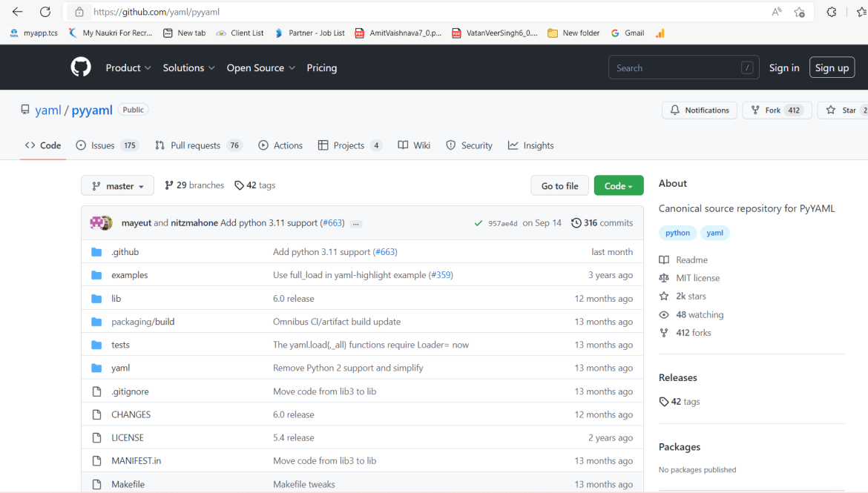This screenshot has width=868, height=493.
Task: Open the Releases section heading
Action: click(x=677, y=377)
